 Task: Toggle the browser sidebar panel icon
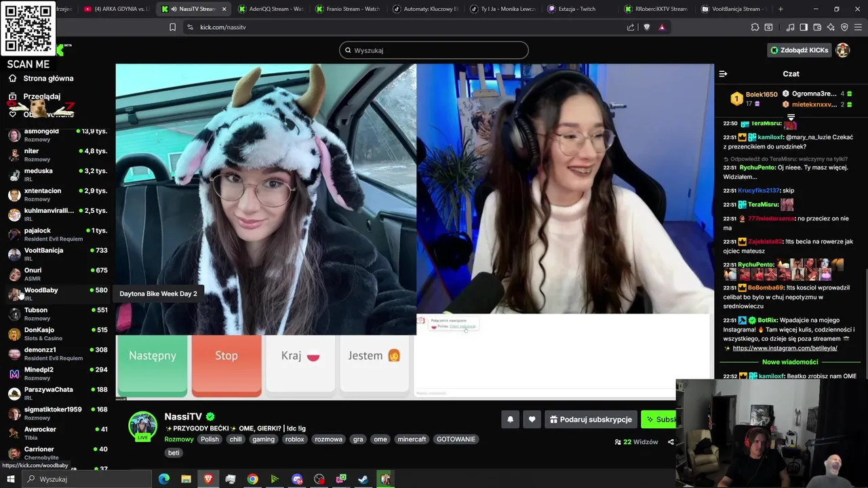(804, 27)
